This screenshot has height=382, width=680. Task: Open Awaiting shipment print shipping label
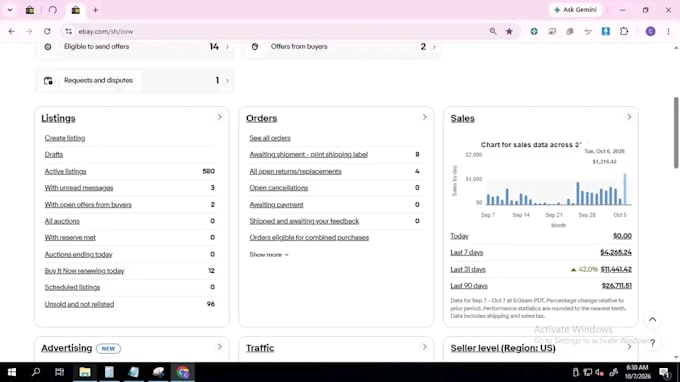308,155
